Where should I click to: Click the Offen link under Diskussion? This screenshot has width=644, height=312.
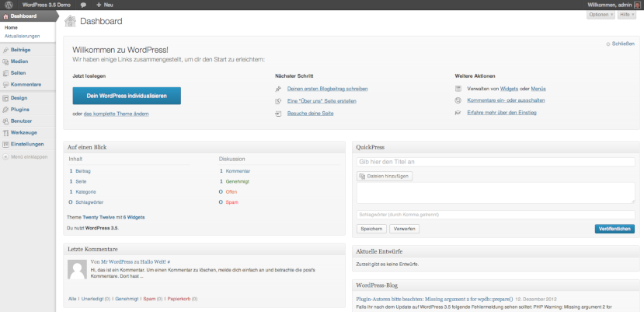click(x=231, y=192)
